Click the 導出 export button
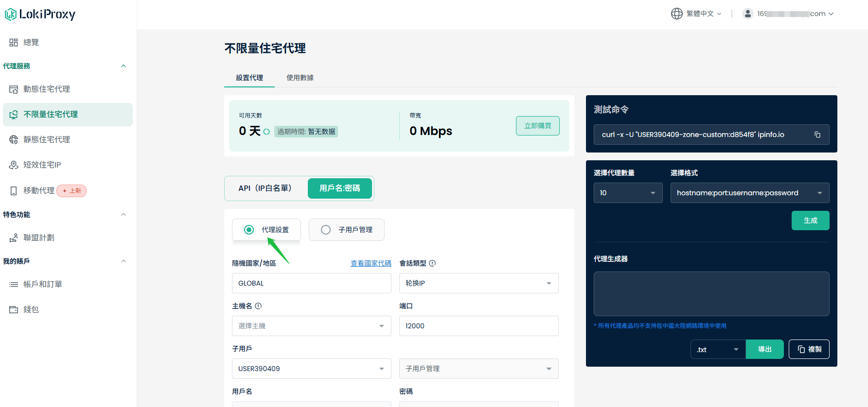The height and width of the screenshot is (407, 868). coord(765,349)
